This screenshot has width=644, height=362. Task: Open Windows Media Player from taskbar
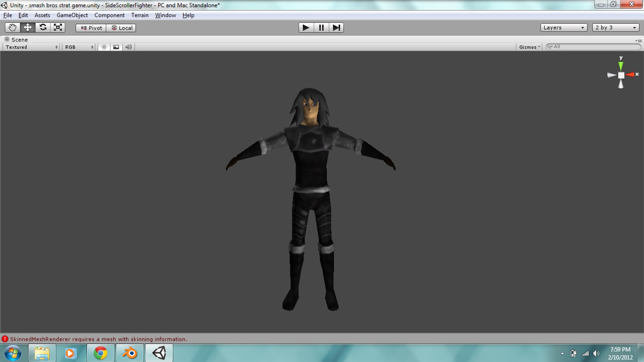coord(71,353)
